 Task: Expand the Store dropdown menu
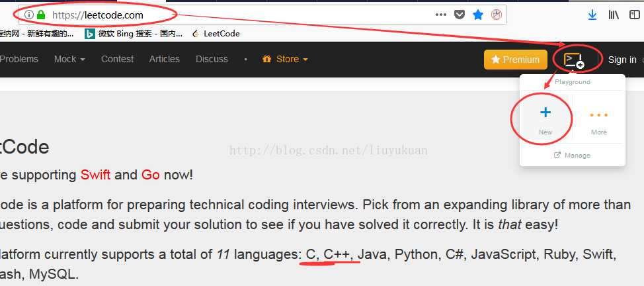(x=286, y=60)
